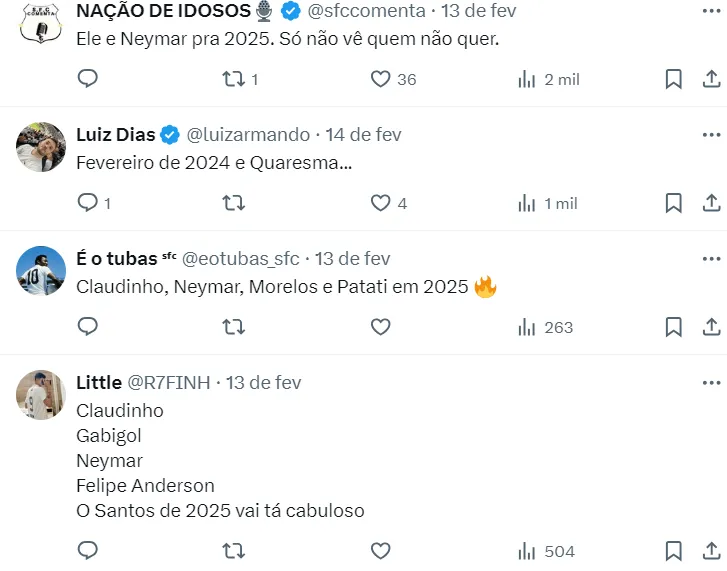
Task: Like the tweet with 36 likes
Action: (x=380, y=79)
